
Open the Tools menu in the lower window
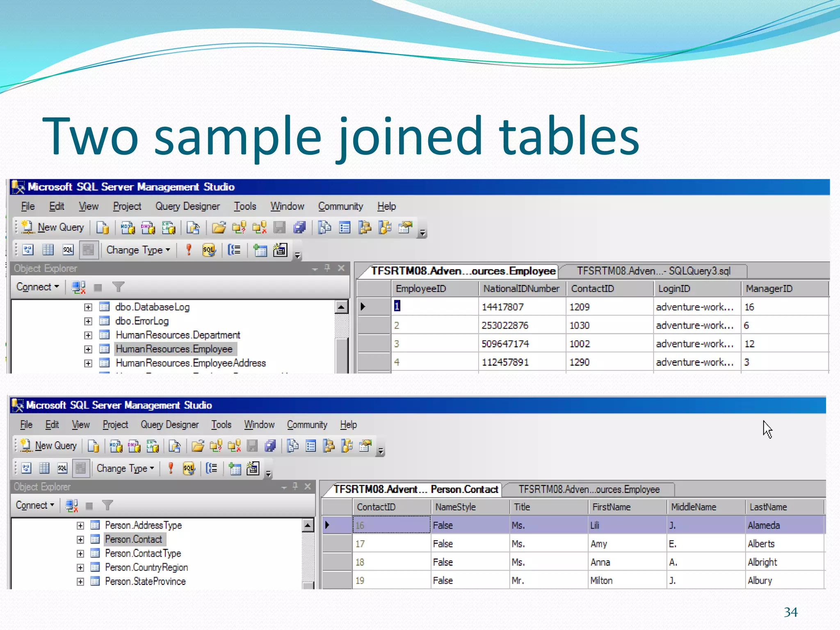pyautogui.click(x=221, y=425)
